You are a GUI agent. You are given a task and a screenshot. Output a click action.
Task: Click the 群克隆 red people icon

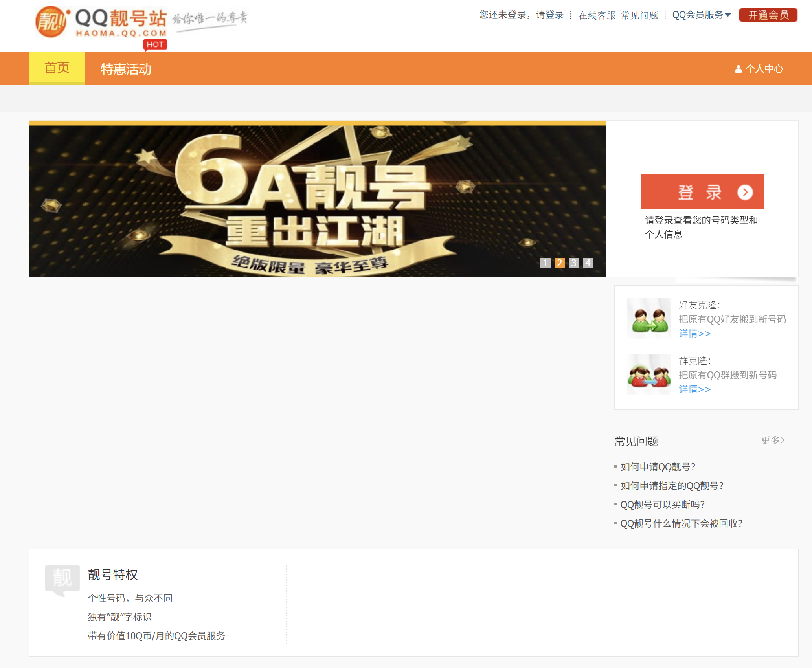click(648, 374)
